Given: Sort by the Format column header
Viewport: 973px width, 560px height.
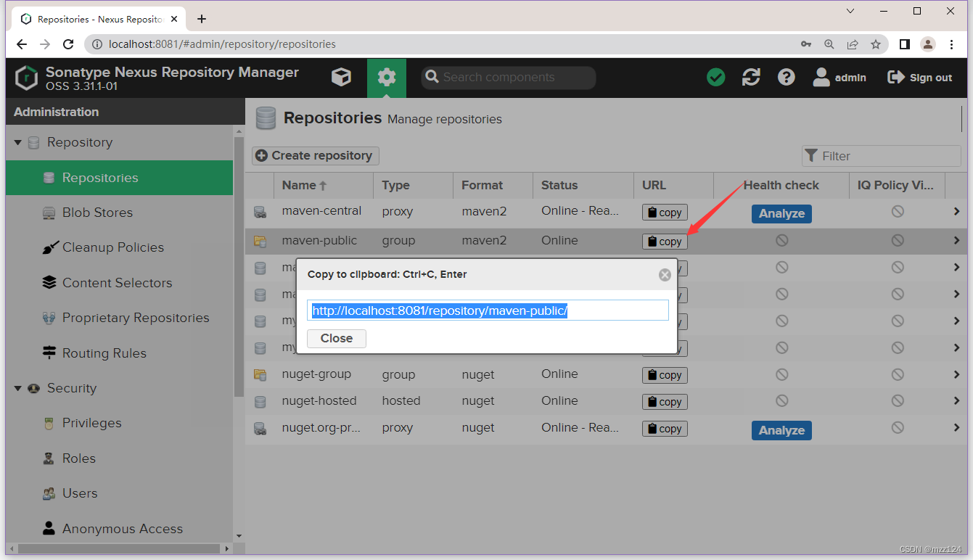Looking at the screenshot, I should click(x=493, y=186).
